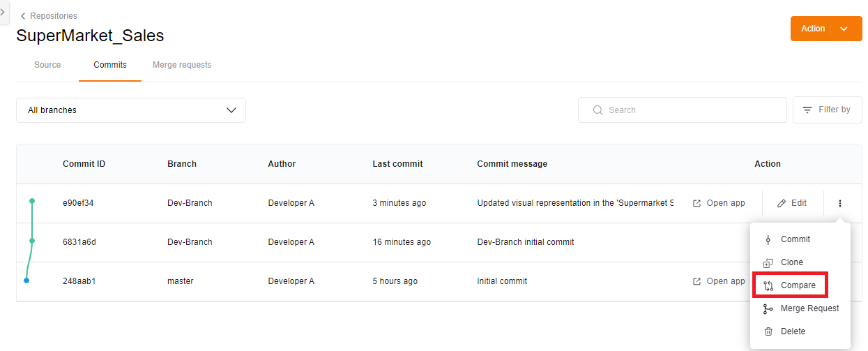Switch to the Source tab

point(47,65)
